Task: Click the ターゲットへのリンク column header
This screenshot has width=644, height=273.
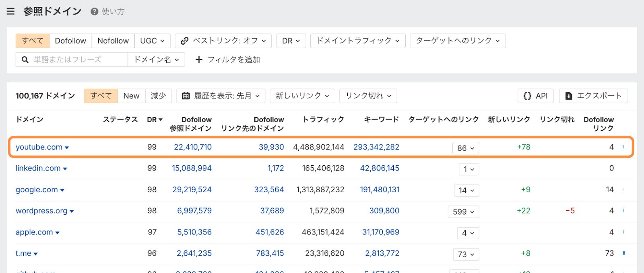Action: coord(444,119)
